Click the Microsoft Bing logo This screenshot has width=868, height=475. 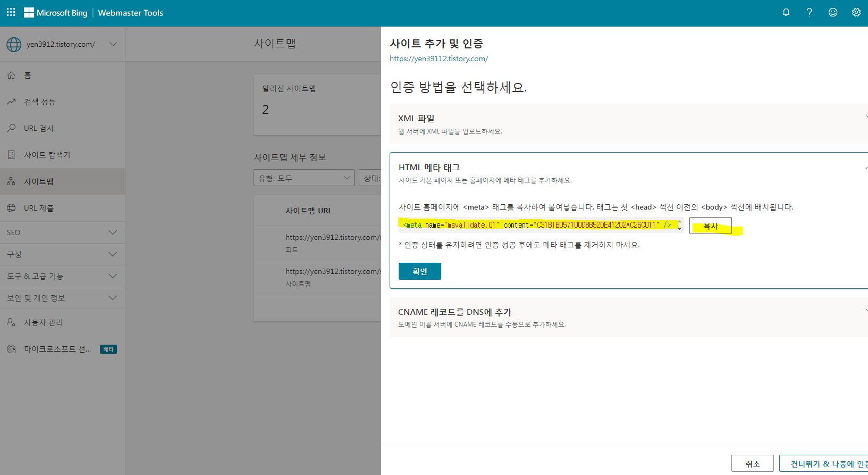click(56, 13)
